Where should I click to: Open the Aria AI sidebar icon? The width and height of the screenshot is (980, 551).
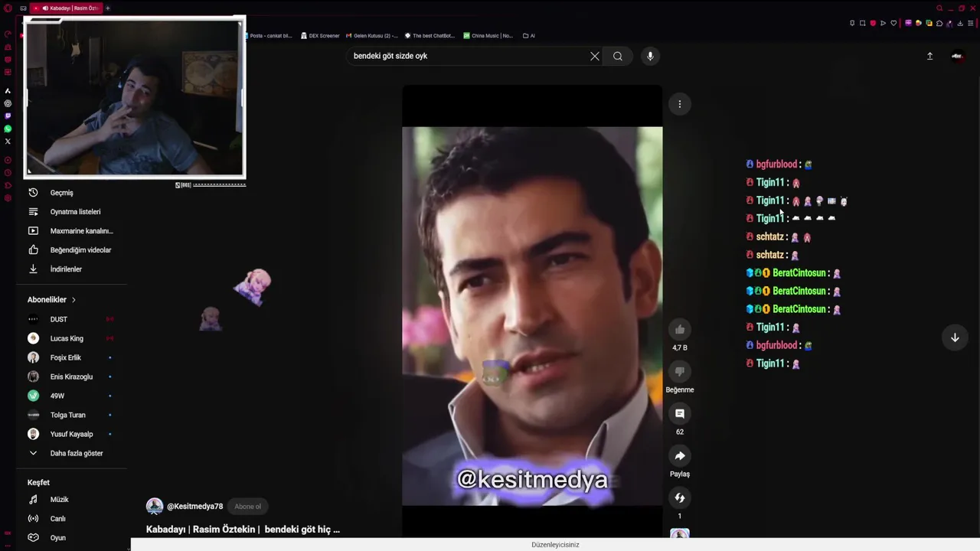click(x=8, y=90)
